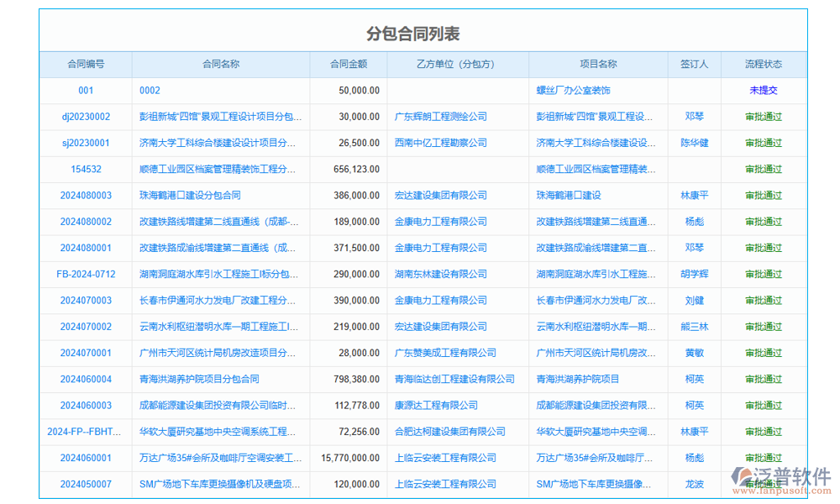Open contract 珠海鹤港口建设分包合同

(189, 195)
